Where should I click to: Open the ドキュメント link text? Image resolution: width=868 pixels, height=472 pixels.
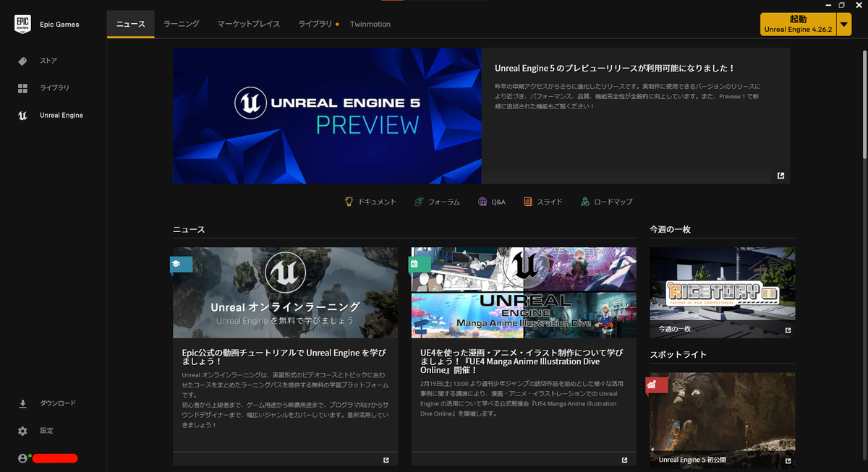pos(378,202)
